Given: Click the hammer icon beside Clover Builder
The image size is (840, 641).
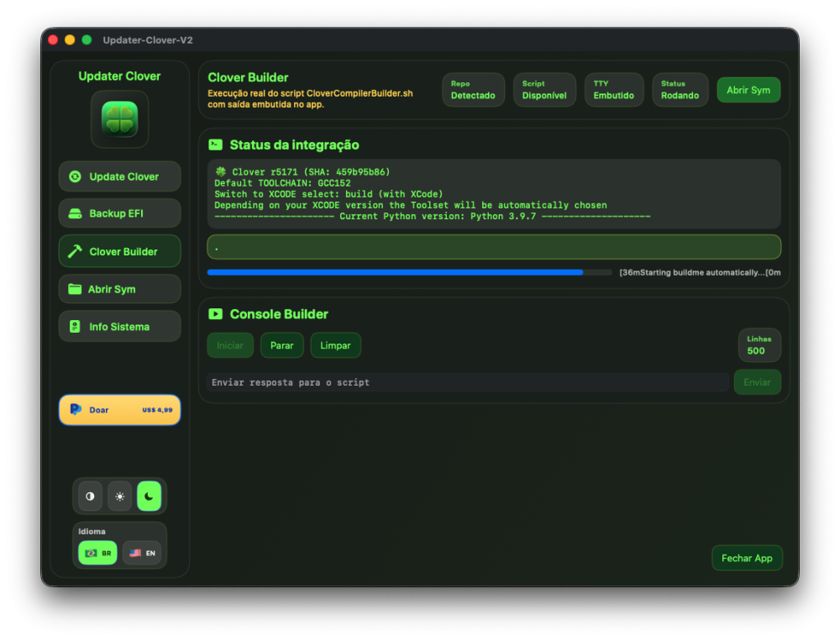Looking at the screenshot, I should click(x=75, y=251).
